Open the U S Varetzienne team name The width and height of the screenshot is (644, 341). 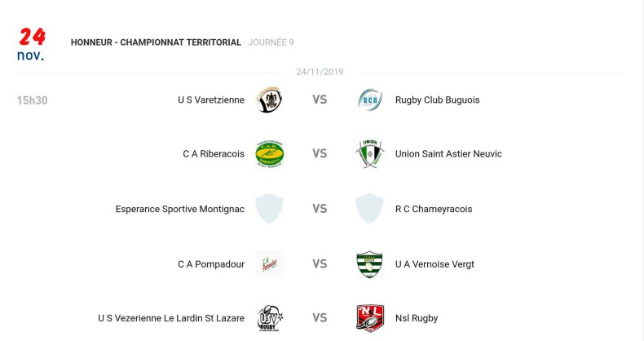[x=211, y=100]
